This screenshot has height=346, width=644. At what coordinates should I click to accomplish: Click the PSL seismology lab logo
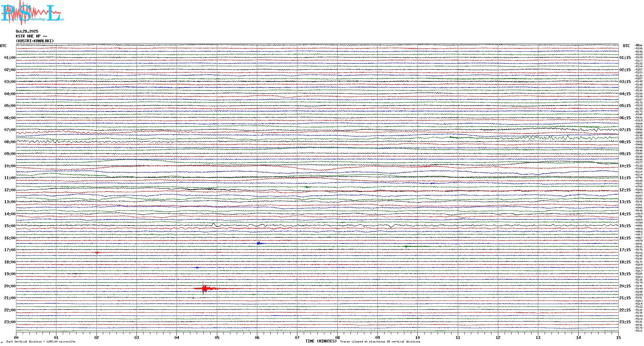click(x=32, y=13)
